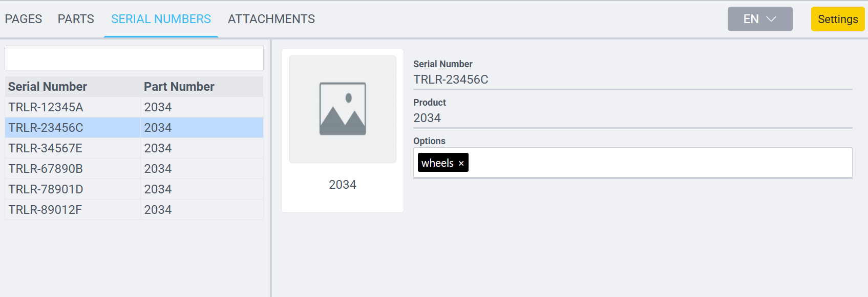Switch to the PAGES tab
Screen dimensions: 868x297
[x=24, y=19]
